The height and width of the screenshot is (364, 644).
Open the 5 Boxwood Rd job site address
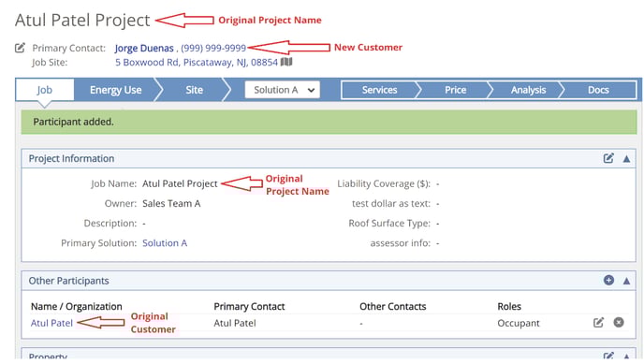tap(197, 63)
